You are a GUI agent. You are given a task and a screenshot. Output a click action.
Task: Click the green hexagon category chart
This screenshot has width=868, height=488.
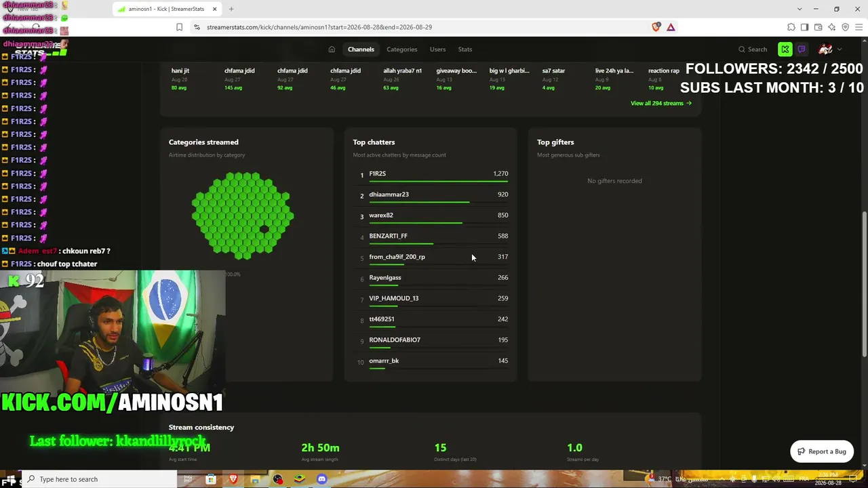pos(243,216)
